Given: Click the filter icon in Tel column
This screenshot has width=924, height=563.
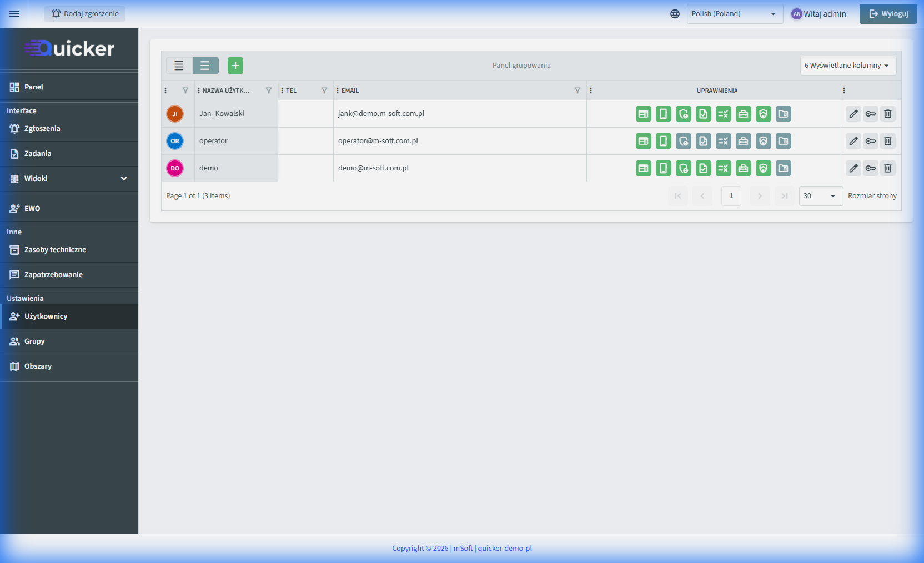Looking at the screenshot, I should point(324,91).
